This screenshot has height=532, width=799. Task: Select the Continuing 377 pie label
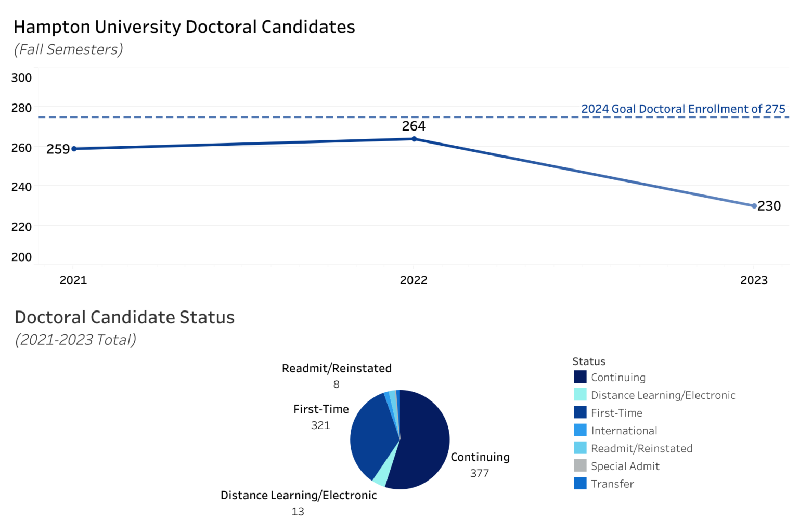click(x=480, y=465)
